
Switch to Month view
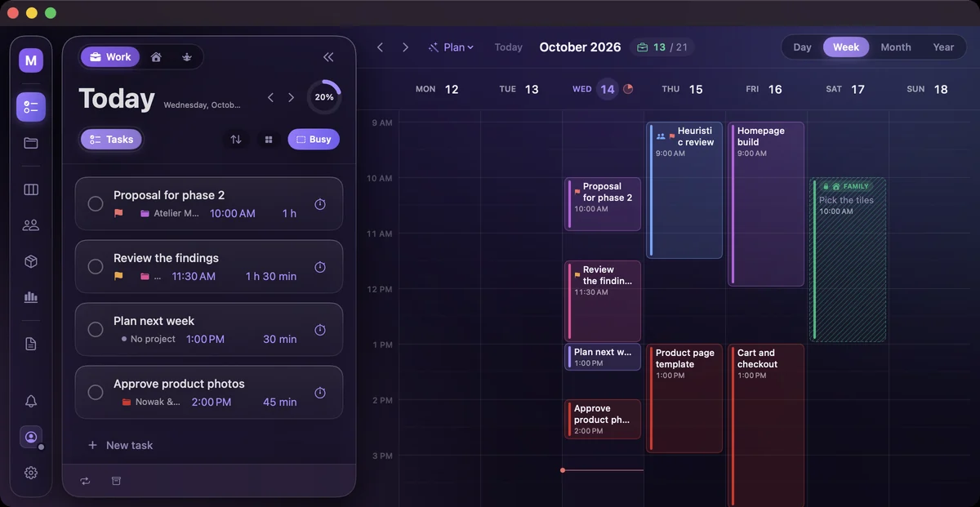[896, 47]
